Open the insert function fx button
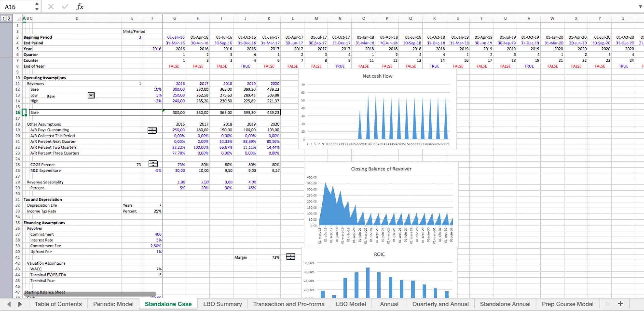Screen dimensions: 644x311 pos(80,6)
